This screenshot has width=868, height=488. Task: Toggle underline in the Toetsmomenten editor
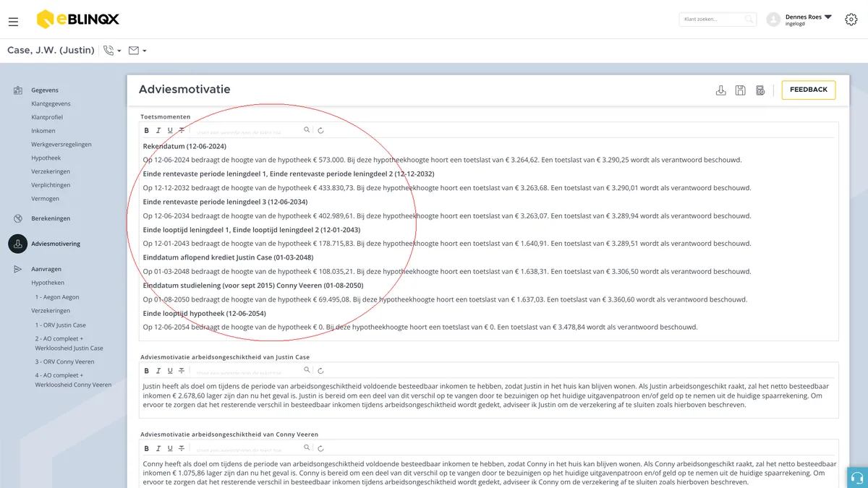coord(170,131)
